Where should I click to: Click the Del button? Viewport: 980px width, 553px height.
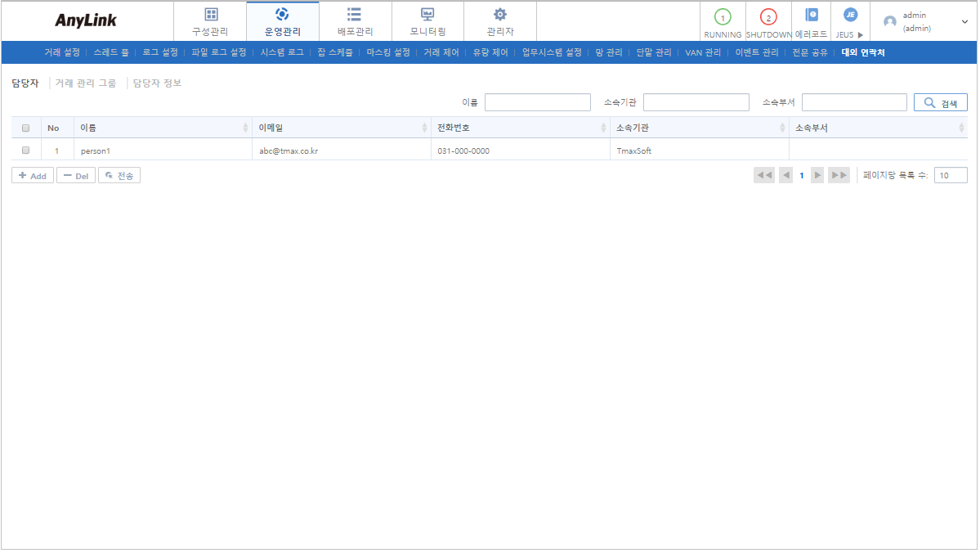[76, 176]
